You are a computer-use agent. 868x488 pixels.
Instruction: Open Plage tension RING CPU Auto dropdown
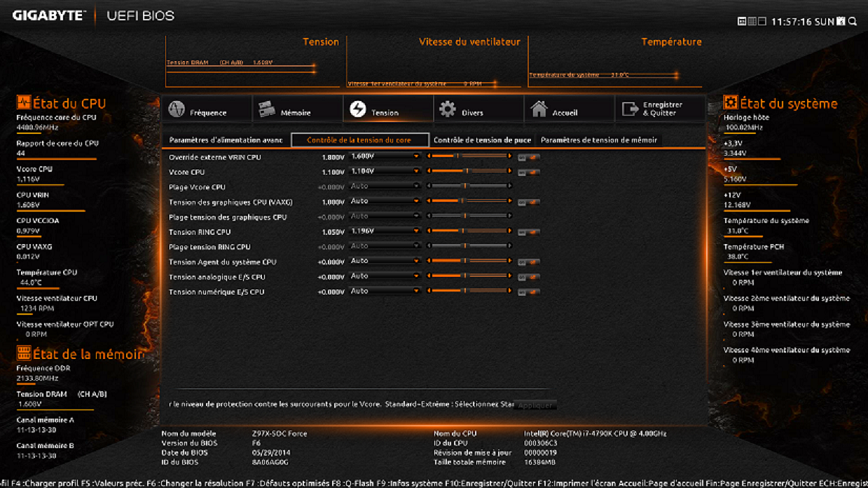coord(385,246)
